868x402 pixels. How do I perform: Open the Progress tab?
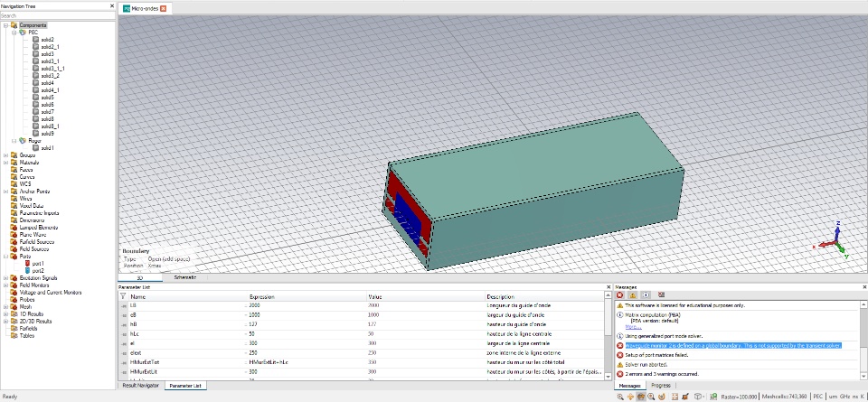661,386
